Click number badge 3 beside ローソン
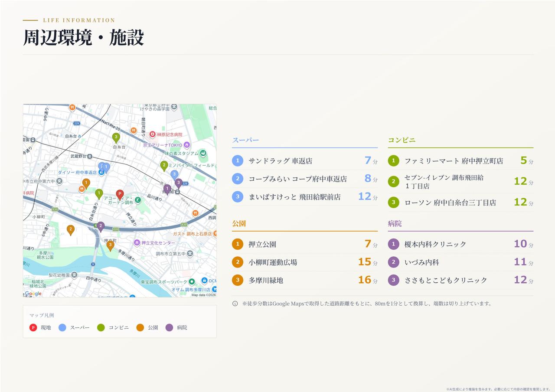Viewport: 555px width, 392px height. (x=393, y=203)
